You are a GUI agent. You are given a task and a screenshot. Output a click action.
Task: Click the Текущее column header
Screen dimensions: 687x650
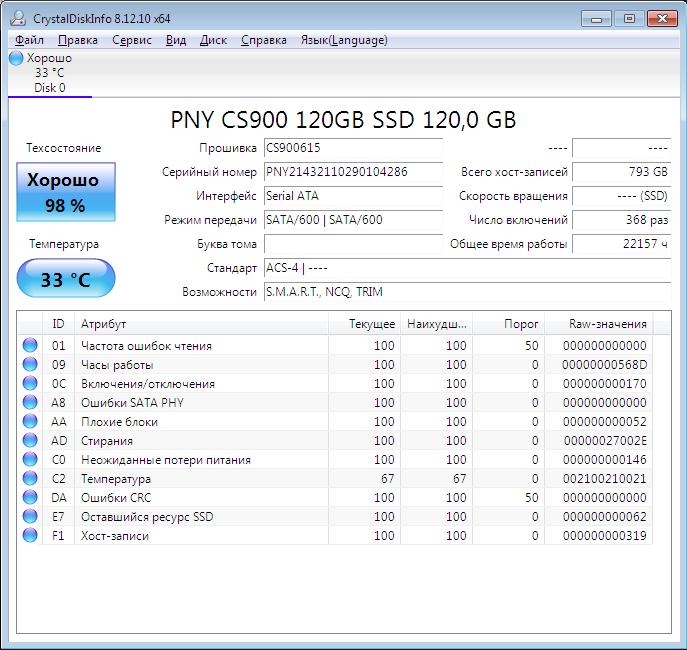click(x=364, y=324)
